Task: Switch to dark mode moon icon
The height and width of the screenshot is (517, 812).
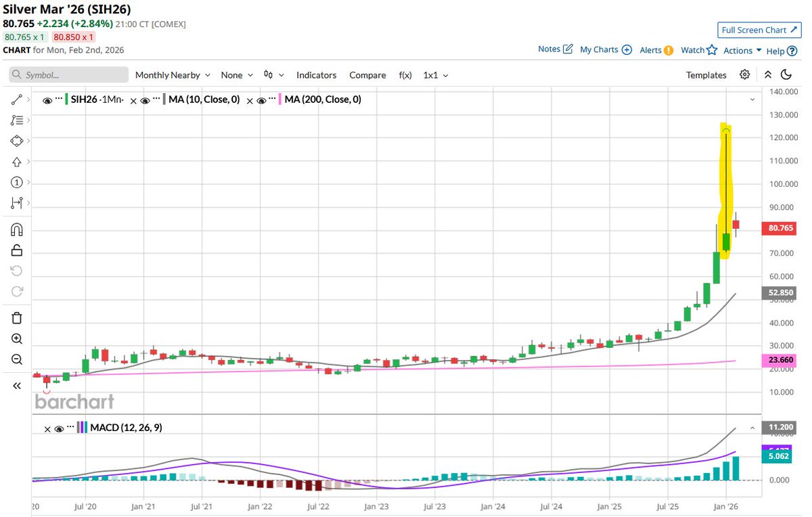Action: pyautogui.click(x=786, y=74)
